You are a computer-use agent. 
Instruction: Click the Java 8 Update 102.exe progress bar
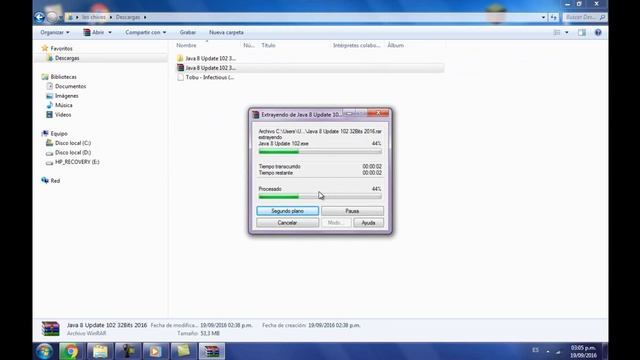[x=320, y=152]
